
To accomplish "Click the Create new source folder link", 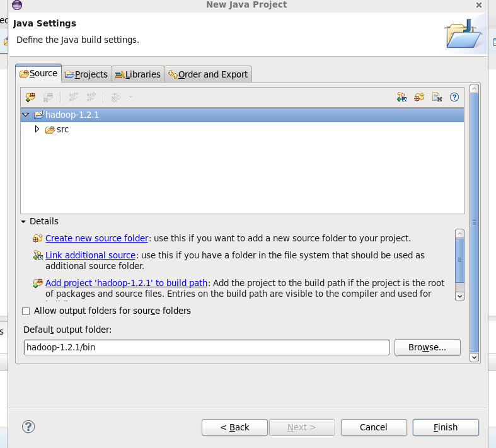I will (97, 238).
